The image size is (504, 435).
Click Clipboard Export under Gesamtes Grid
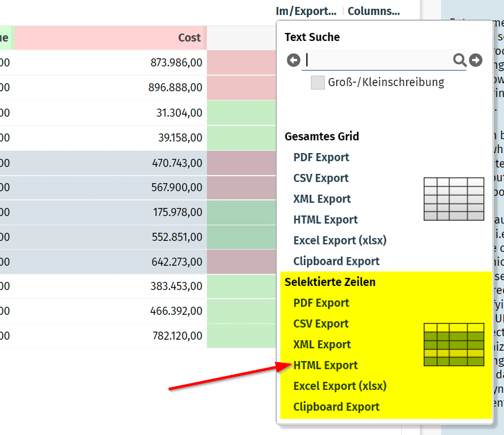point(336,261)
